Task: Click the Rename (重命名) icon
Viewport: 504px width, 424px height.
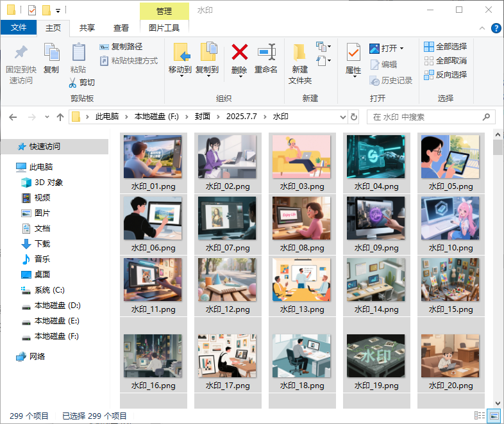Action: [x=265, y=52]
